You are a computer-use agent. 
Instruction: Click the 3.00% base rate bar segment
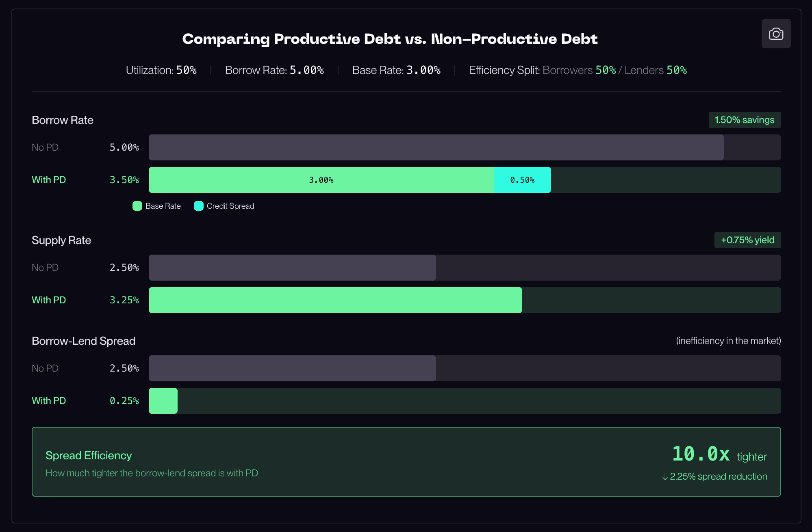pyautogui.click(x=321, y=180)
